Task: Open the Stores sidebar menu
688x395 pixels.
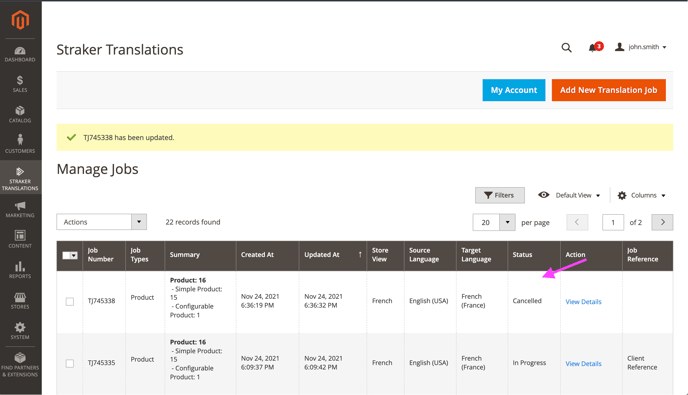Action: (20, 301)
